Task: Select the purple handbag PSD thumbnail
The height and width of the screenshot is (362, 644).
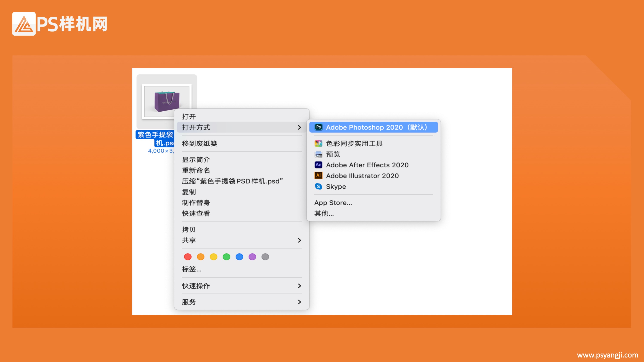Action: 167,101
